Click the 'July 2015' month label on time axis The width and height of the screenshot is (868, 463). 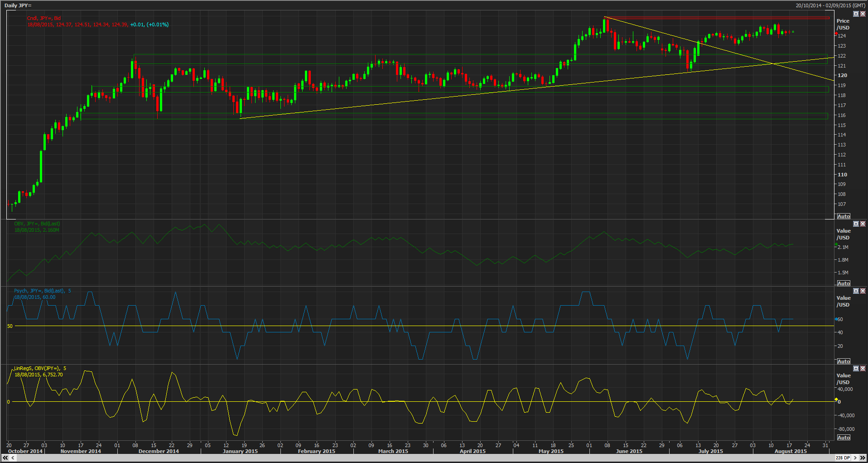coord(711,451)
